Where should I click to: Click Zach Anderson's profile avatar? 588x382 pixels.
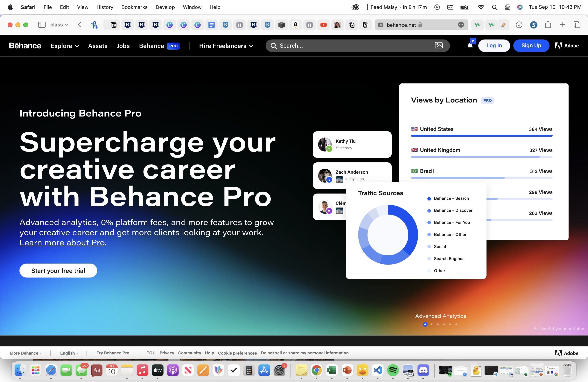coord(325,175)
